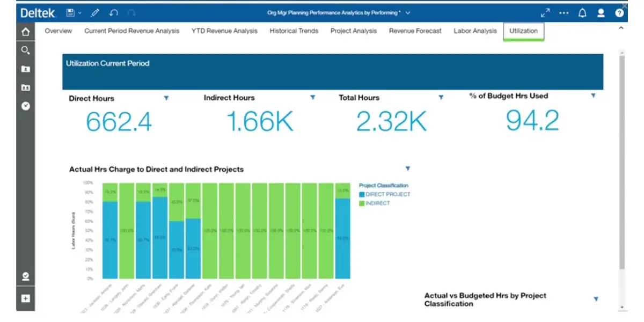This screenshot has height=322, width=644.
Task: Enter edit mode with the pencil icon
Action: 95,12
